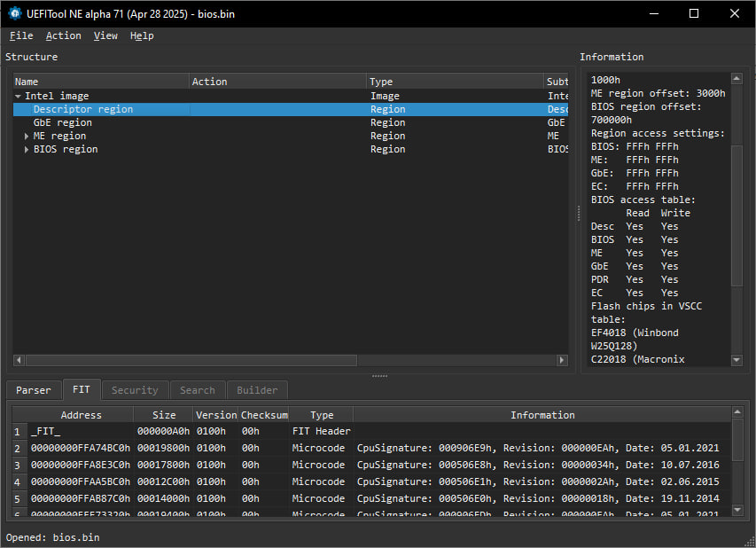The image size is (756, 548).
Task: Click the Name column header
Action: (x=101, y=82)
